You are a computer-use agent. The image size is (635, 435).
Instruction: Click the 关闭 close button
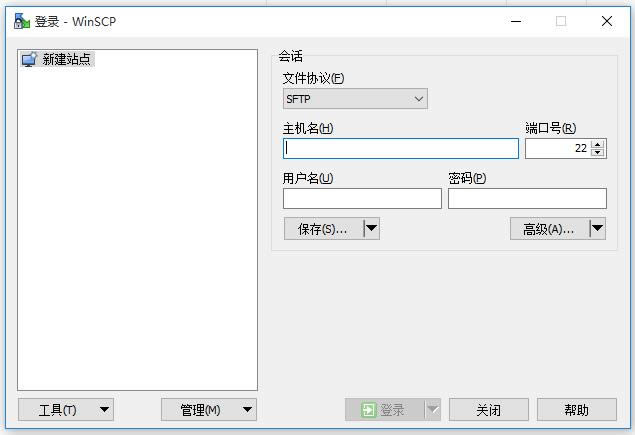(489, 410)
